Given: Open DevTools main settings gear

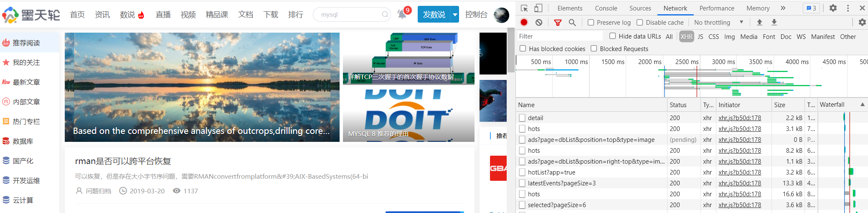Looking at the screenshot, I should (x=833, y=8).
